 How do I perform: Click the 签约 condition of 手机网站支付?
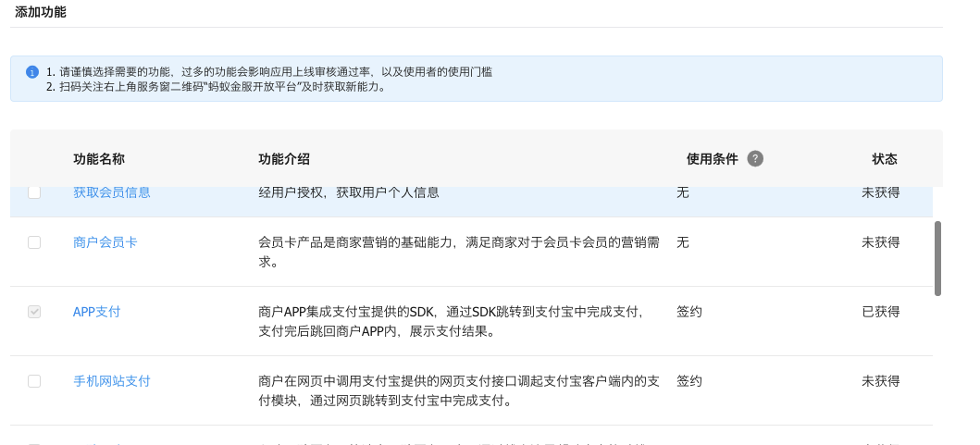coord(689,381)
